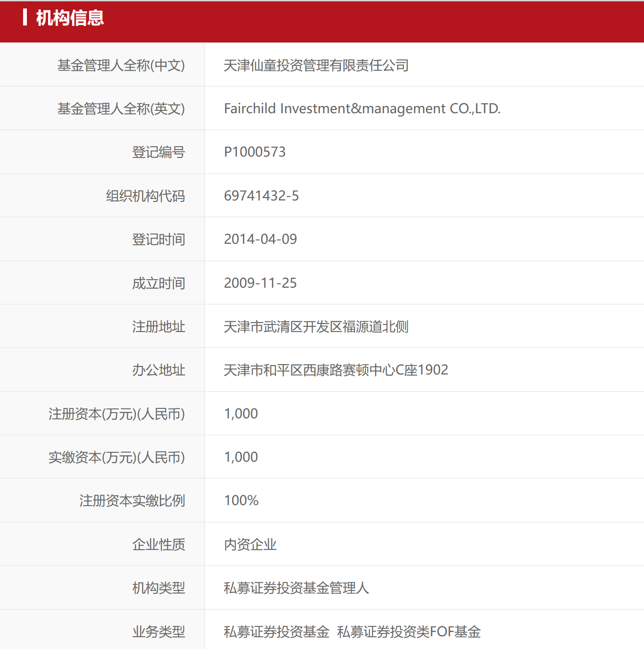Click the 企业性质 label

coord(158,544)
